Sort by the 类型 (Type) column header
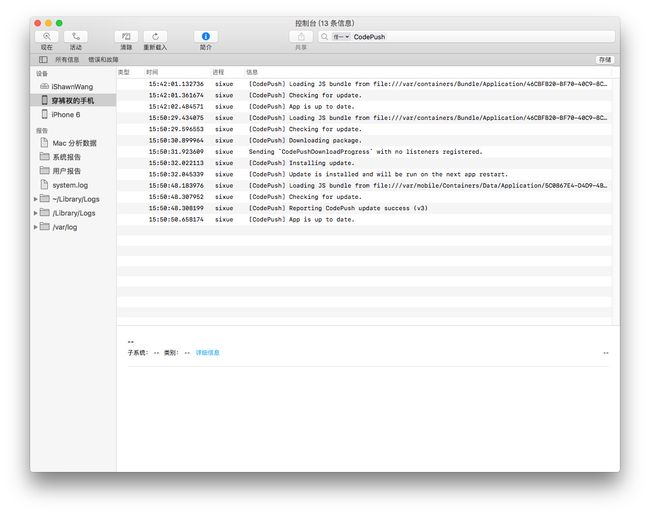The height and width of the screenshot is (515, 650). coord(124,72)
